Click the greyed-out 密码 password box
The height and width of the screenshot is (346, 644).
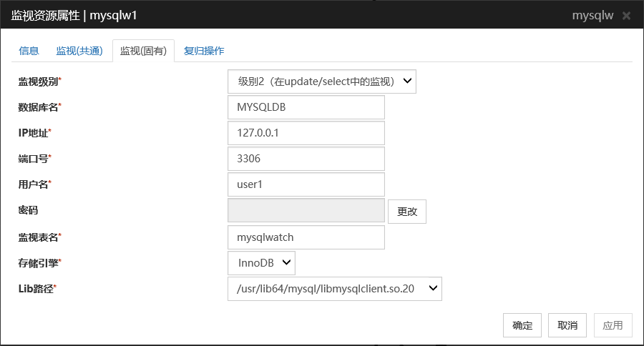click(x=306, y=211)
